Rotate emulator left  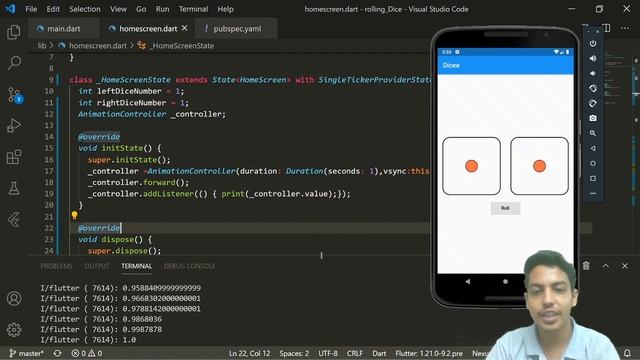pyautogui.click(x=593, y=88)
